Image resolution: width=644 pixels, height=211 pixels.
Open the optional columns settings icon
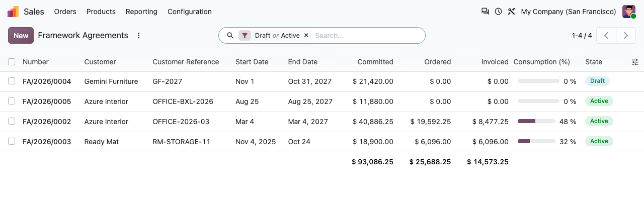pos(635,62)
